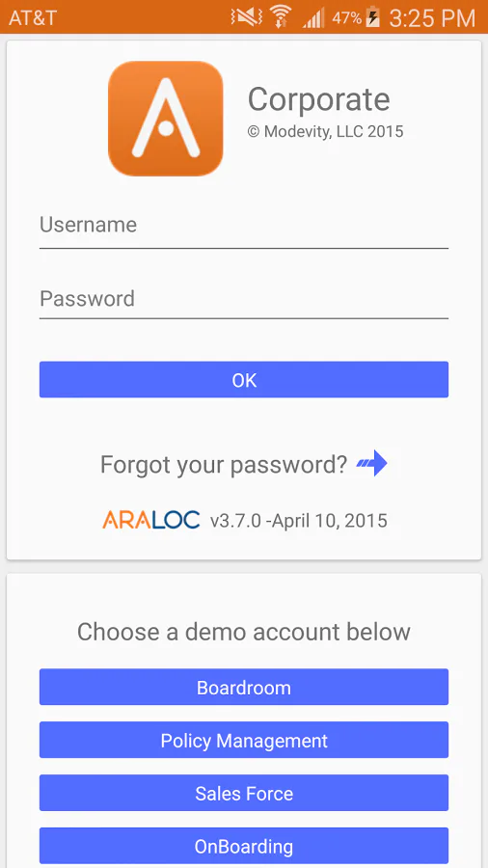Image resolution: width=488 pixels, height=868 pixels.
Task: Tap the Wi-Fi status bar icon
Action: tap(281, 17)
